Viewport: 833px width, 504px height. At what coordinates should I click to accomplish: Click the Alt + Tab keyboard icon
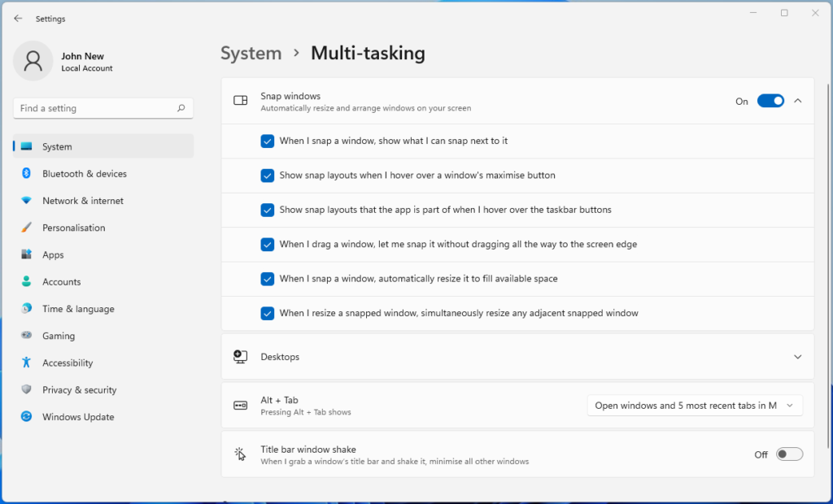[240, 405]
